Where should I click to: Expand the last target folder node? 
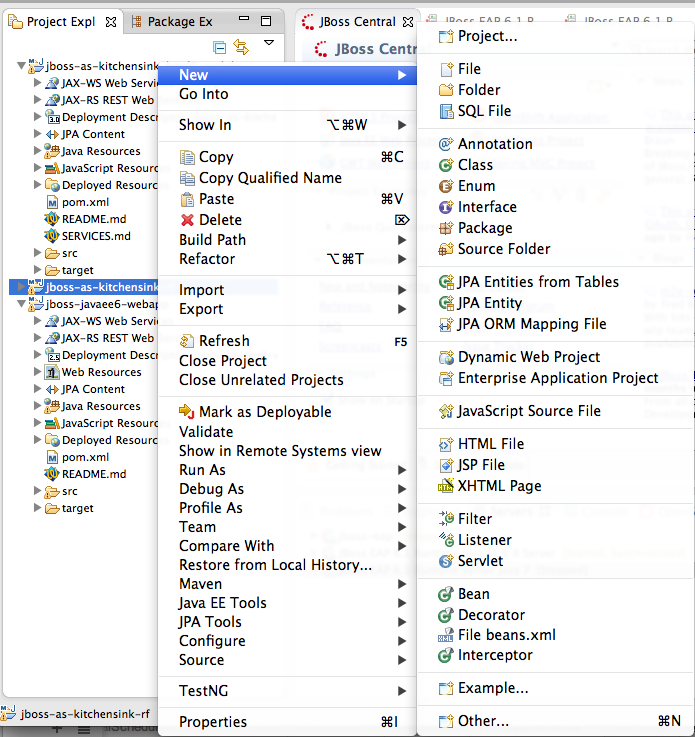point(38,508)
